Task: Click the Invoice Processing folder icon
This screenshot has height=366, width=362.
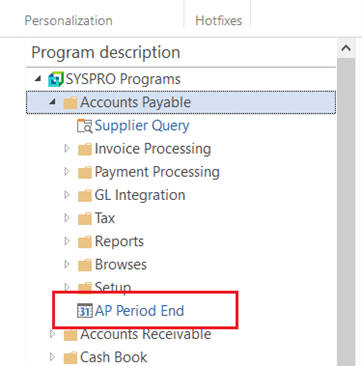Action: point(85,149)
